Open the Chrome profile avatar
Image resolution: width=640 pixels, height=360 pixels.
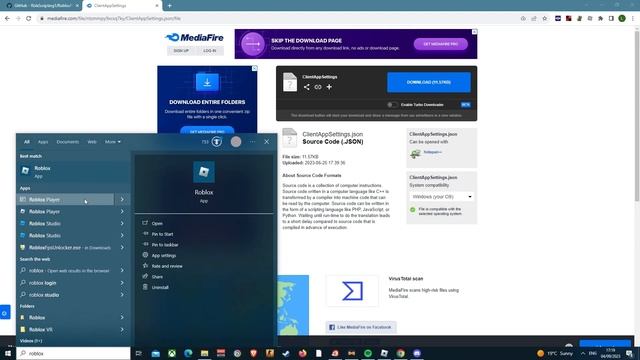[x=622, y=18]
